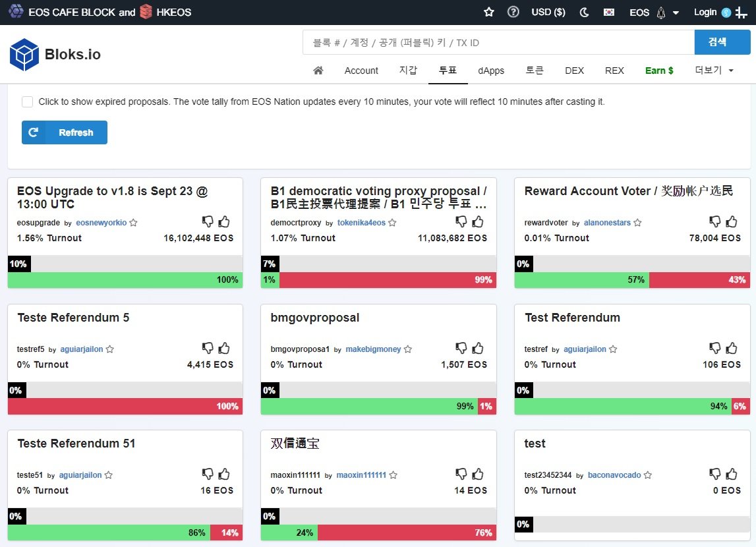This screenshot has height=547, width=756.
Task: Open the dApps navigation tab
Action: 491,71
